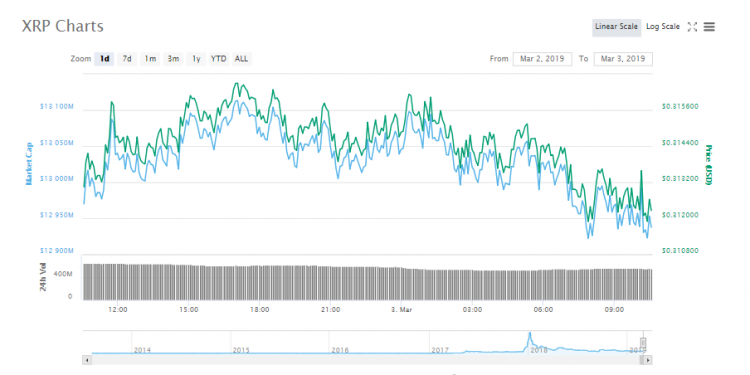This screenshot has height=375, width=750.
Task: Click the 2014 label in navigator
Action: point(142,350)
